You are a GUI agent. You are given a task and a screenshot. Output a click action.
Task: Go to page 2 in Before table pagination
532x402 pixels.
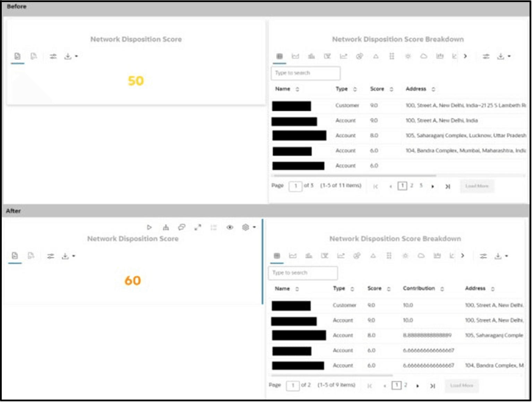coord(412,186)
